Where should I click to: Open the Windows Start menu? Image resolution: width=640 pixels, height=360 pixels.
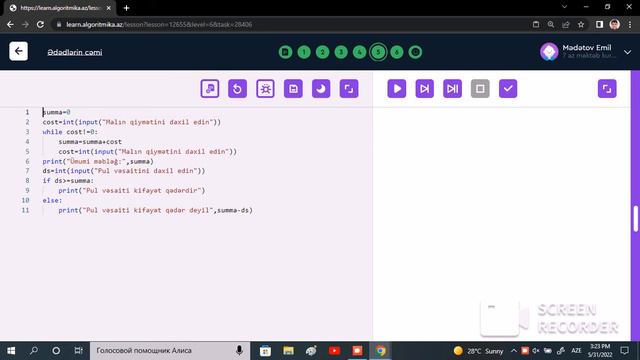coord(11,351)
